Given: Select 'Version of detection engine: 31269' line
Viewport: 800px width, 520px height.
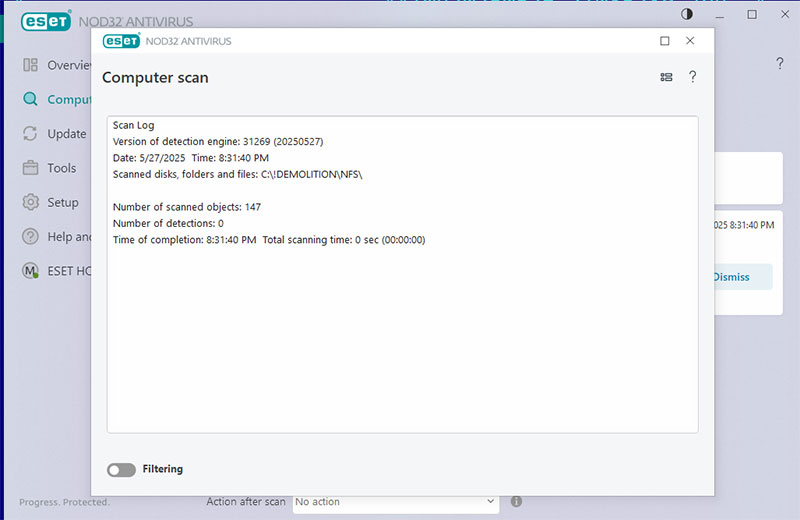Looking at the screenshot, I should click(218, 141).
